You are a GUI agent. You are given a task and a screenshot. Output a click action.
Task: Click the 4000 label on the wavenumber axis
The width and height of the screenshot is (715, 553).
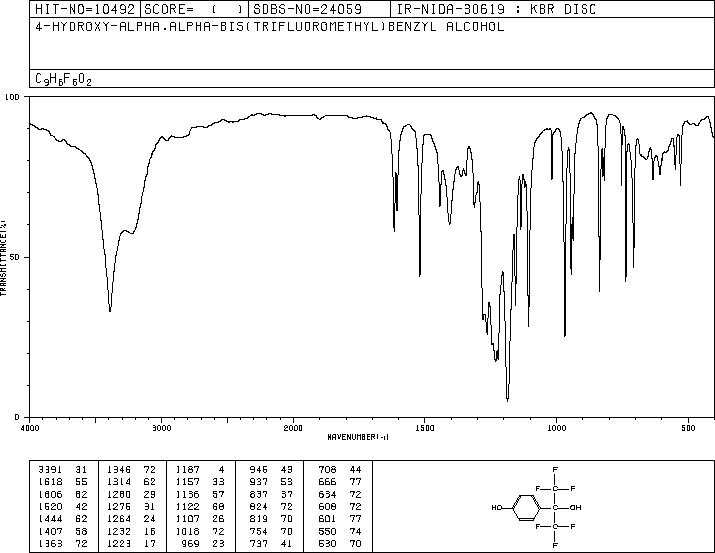(x=30, y=428)
